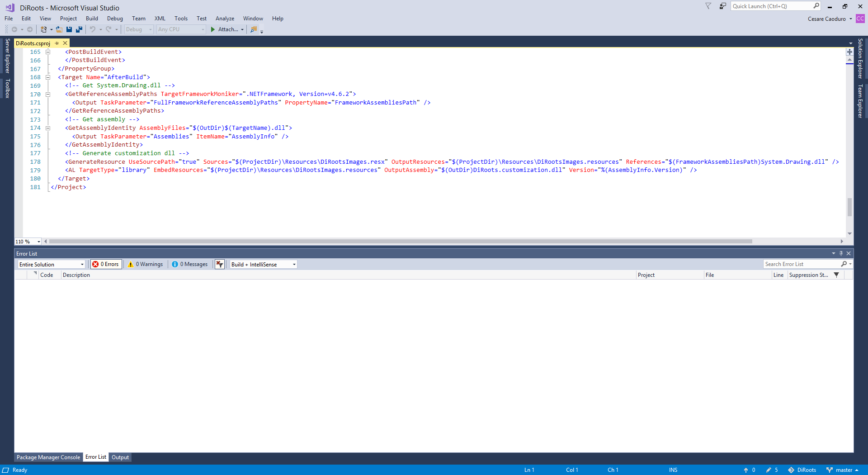Open the Solution Explorer side tab
This screenshot has height=475, width=868.
pyautogui.click(x=860, y=58)
